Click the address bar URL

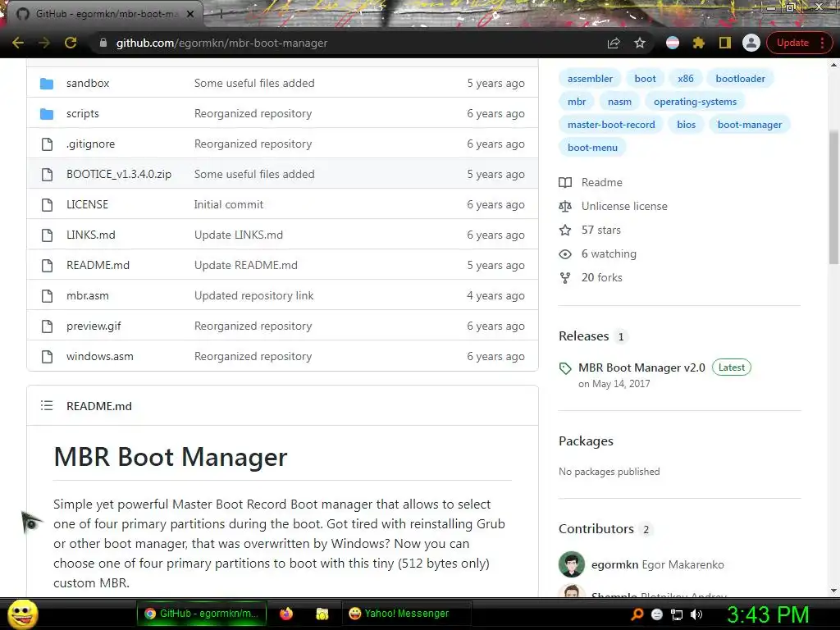tap(221, 43)
